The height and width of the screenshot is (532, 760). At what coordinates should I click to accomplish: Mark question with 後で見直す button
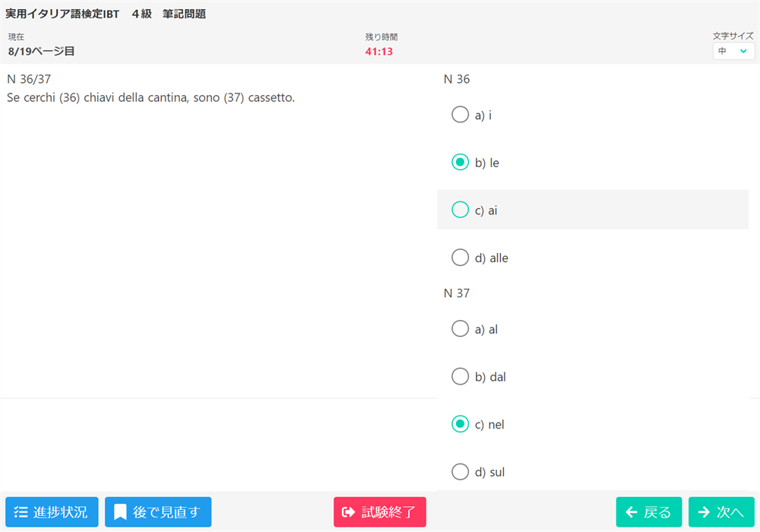point(158,512)
